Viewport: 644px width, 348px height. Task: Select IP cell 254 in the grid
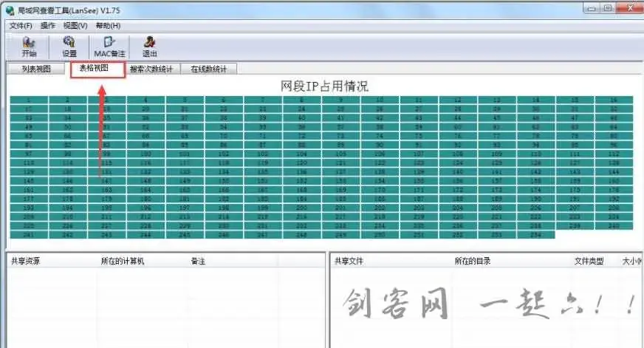(x=536, y=235)
